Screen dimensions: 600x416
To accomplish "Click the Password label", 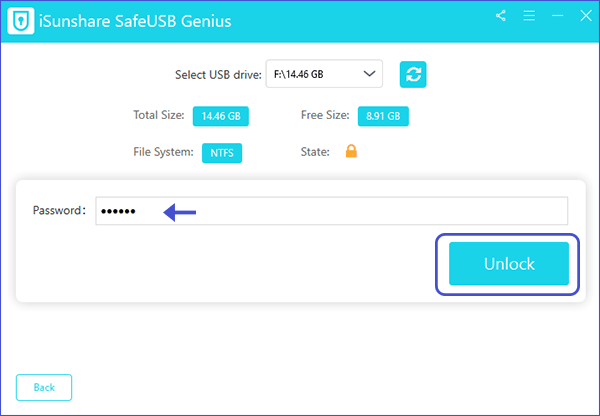I will [x=59, y=210].
